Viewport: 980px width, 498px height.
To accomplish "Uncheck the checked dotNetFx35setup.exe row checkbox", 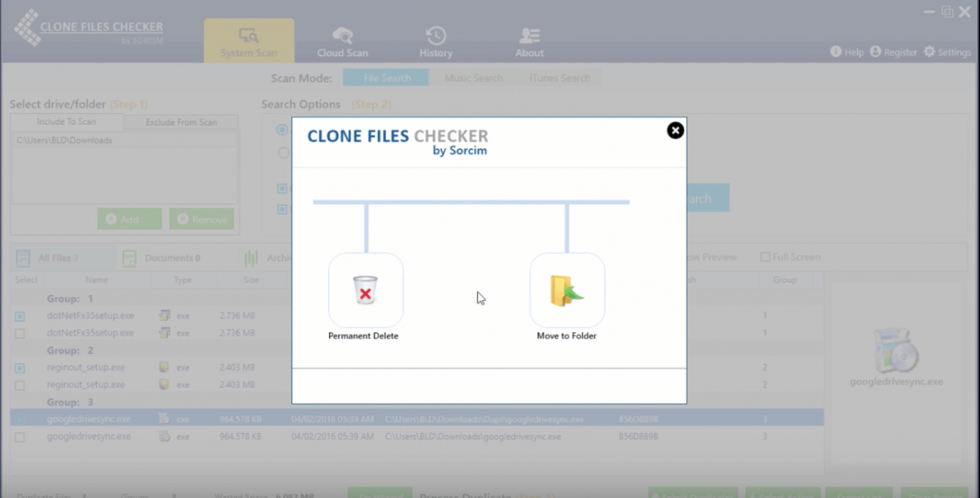I will [20, 316].
